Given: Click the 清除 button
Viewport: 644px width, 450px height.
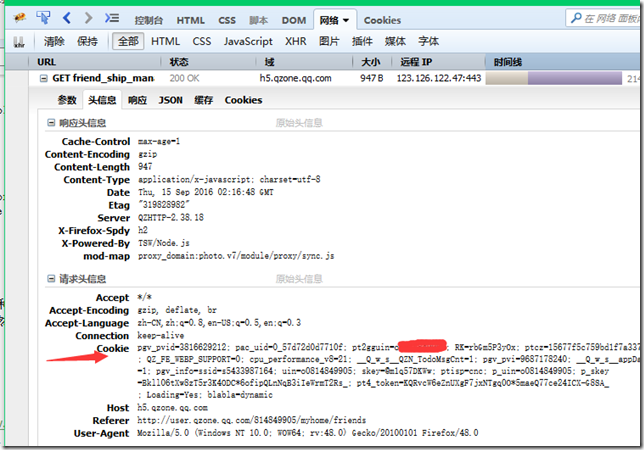Looking at the screenshot, I should (x=54, y=41).
